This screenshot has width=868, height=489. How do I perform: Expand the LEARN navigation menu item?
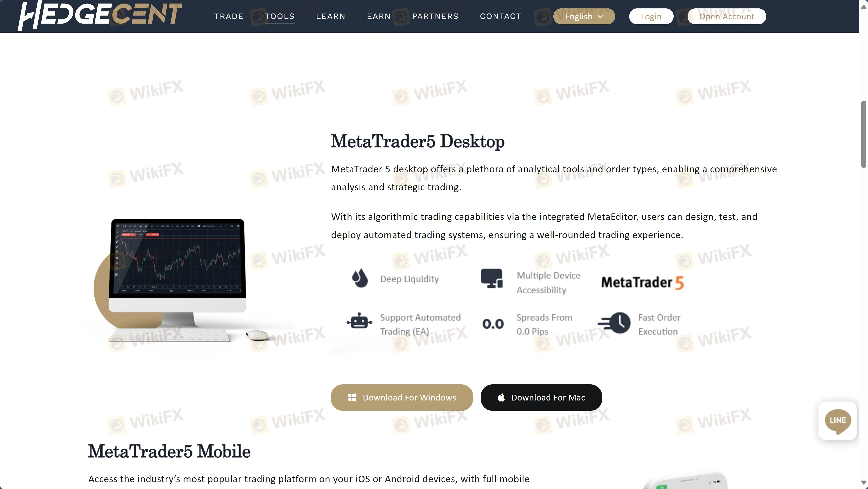330,16
